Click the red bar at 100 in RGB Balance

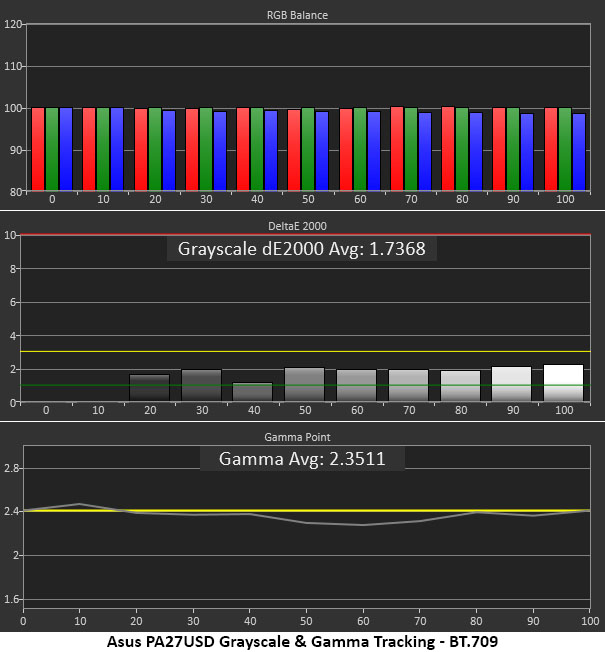pos(551,149)
